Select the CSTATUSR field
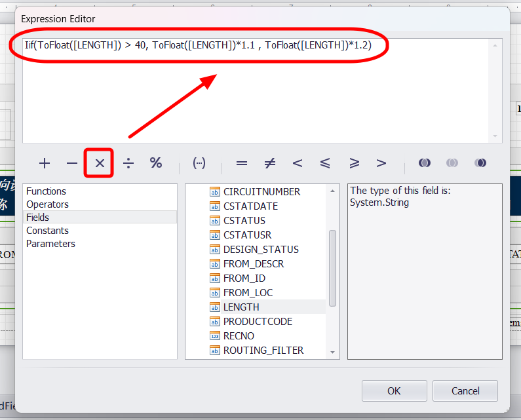This screenshot has width=521, height=420. (x=247, y=235)
